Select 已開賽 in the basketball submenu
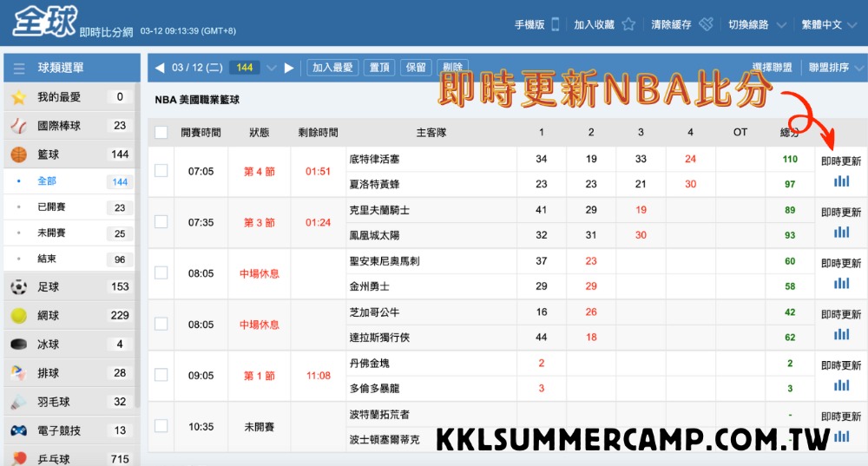 (x=51, y=207)
